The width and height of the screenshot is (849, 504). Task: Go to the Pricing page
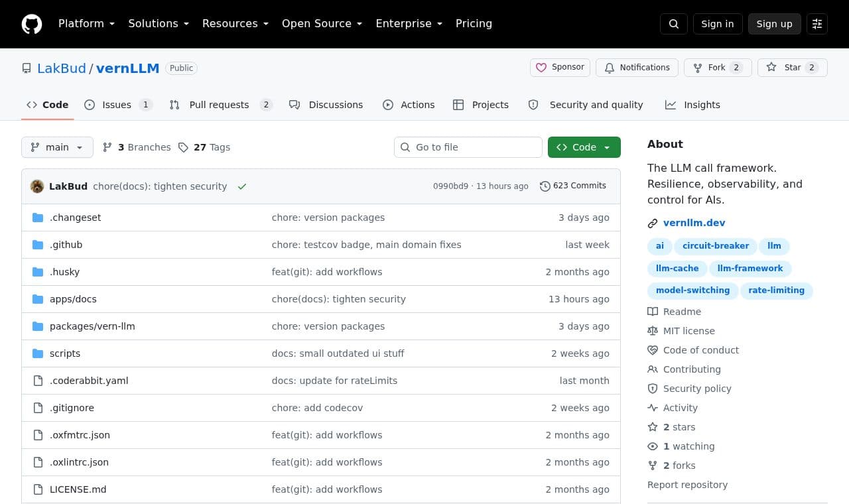(474, 24)
